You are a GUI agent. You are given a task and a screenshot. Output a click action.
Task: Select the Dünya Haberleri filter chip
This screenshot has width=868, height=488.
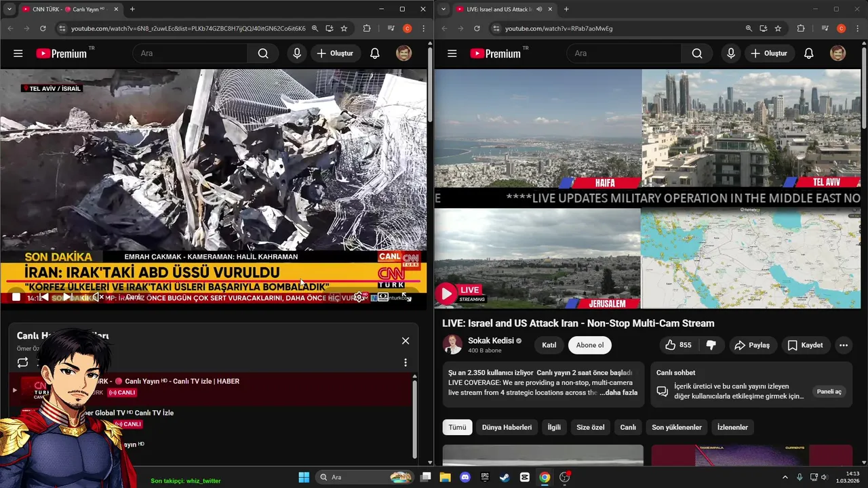coord(507,427)
